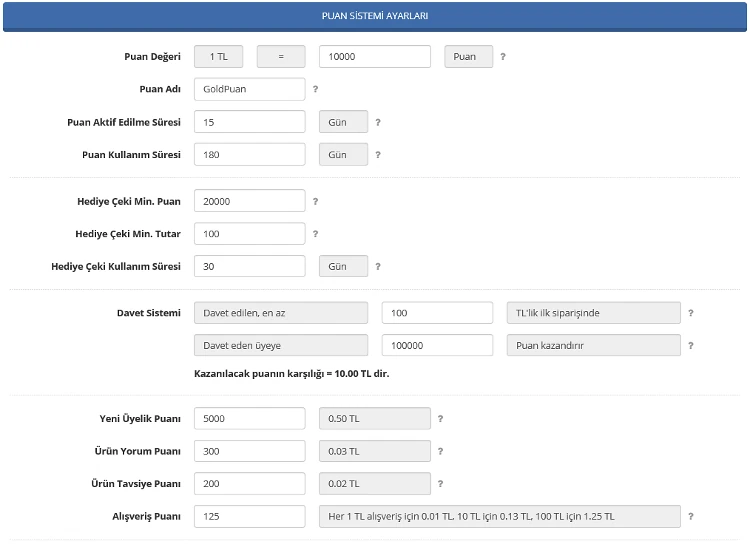750x544 pixels.
Task: Click help icon beside 'Puan kazandırır' row
Action: point(691,345)
